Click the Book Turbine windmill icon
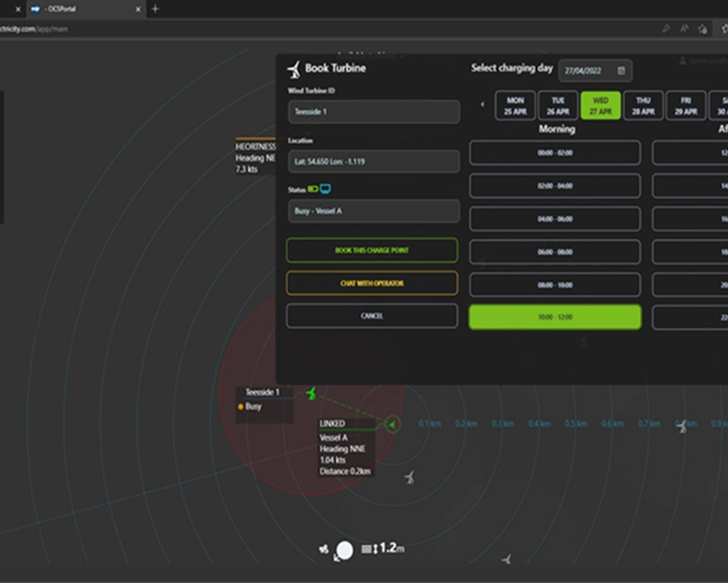Screen dimensions: 728x583 [293, 69]
